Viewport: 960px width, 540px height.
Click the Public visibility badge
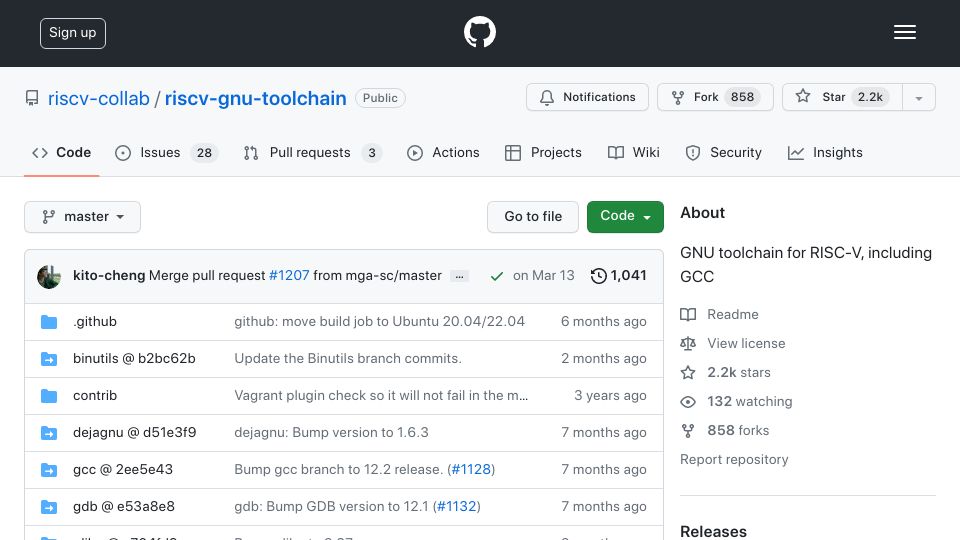coord(380,98)
